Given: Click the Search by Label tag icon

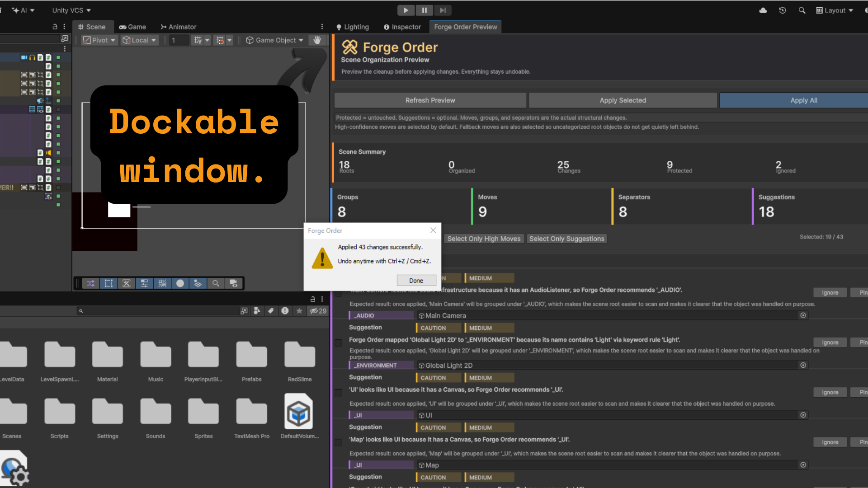Looking at the screenshot, I should click(271, 311).
